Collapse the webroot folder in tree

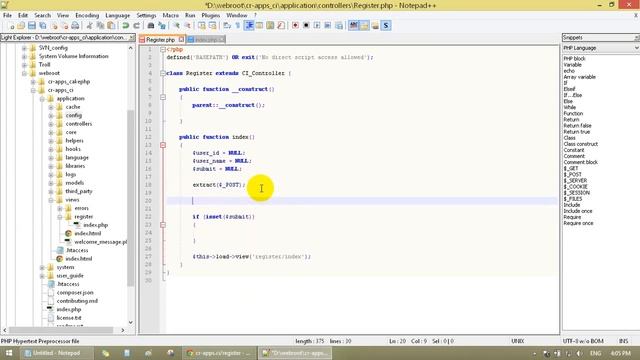24,73
